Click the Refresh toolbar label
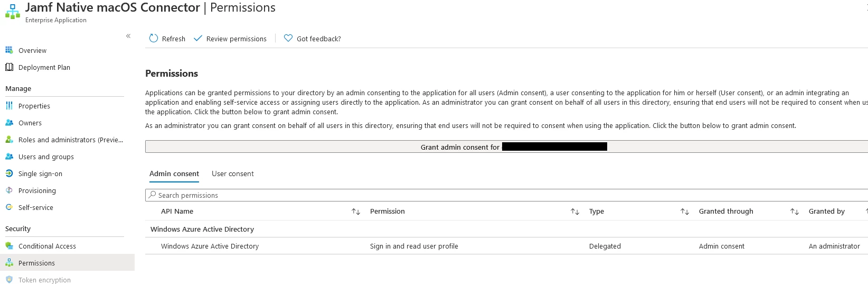This screenshot has height=284, width=868. click(x=174, y=39)
